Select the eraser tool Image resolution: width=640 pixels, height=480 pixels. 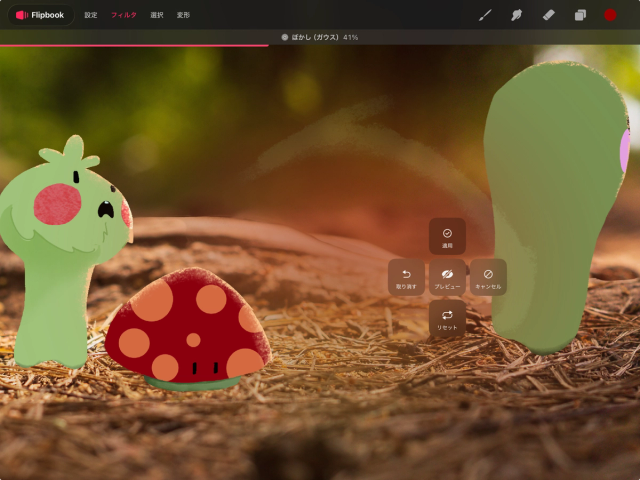(549, 15)
